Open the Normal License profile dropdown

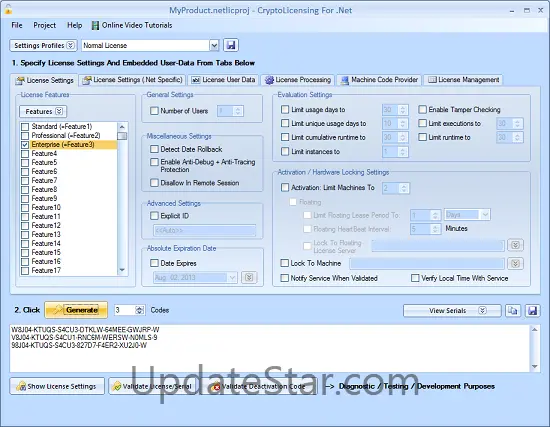tap(214, 46)
